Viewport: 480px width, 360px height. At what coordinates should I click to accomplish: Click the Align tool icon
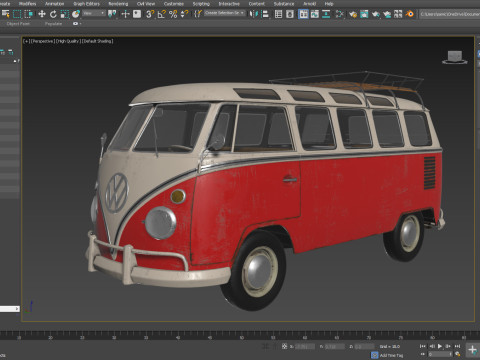coord(266,14)
